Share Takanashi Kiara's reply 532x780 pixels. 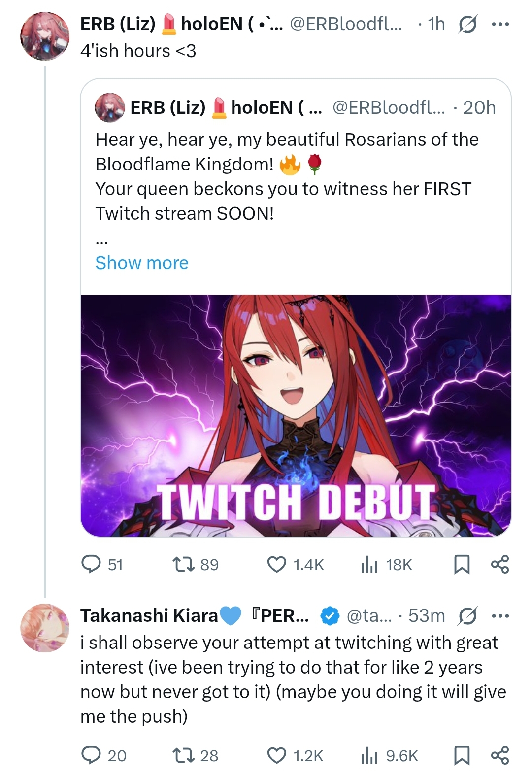click(x=500, y=755)
